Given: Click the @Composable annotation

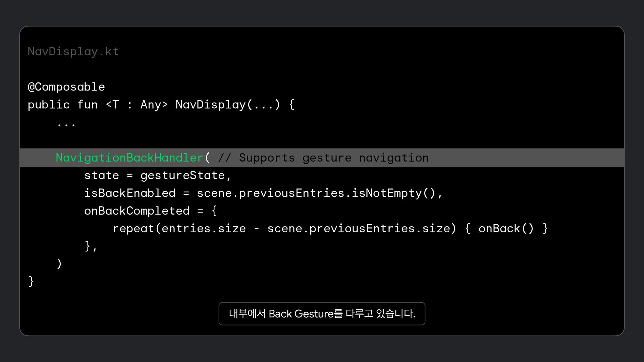Looking at the screenshot, I should [x=66, y=87].
